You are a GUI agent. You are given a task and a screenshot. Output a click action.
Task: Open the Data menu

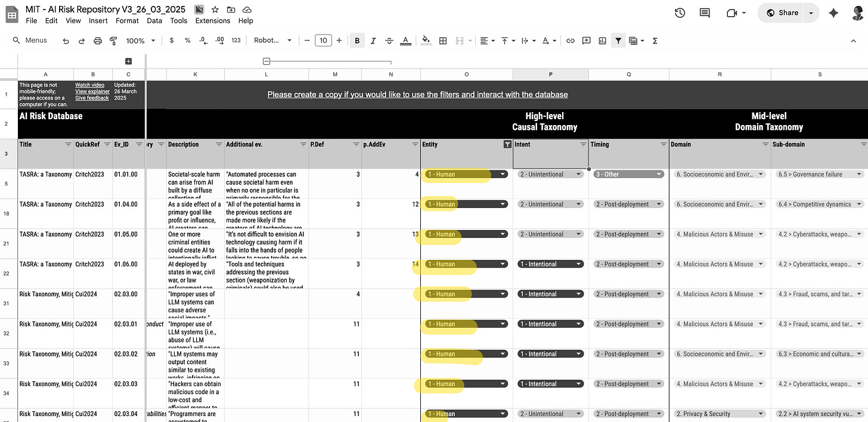tap(154, 20)
